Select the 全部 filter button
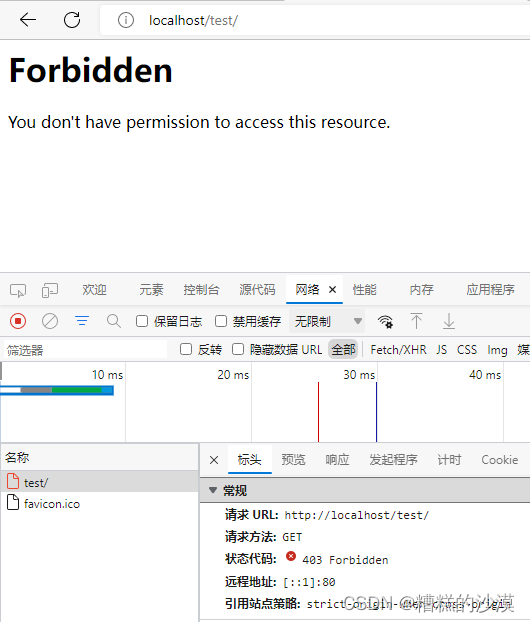The height and width of the screenshot is (622, 530). click(x=343, y=349)
